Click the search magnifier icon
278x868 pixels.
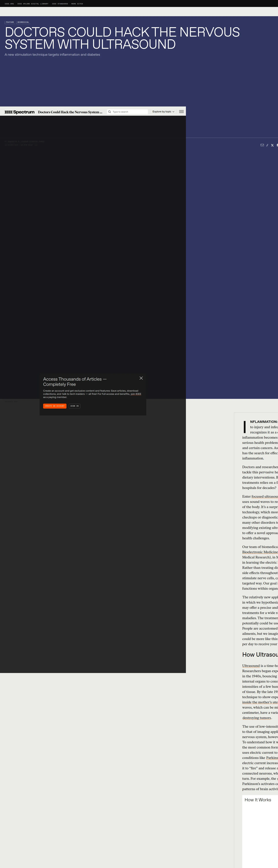click(110, 112)
